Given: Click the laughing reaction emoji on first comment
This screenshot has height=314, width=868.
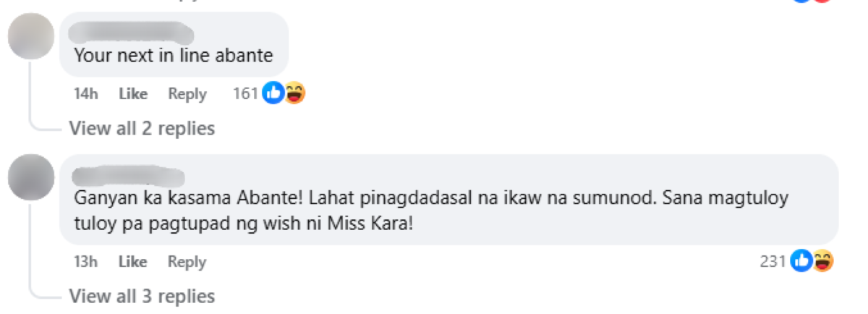Looking at the screenshot, I should point(294,93).
